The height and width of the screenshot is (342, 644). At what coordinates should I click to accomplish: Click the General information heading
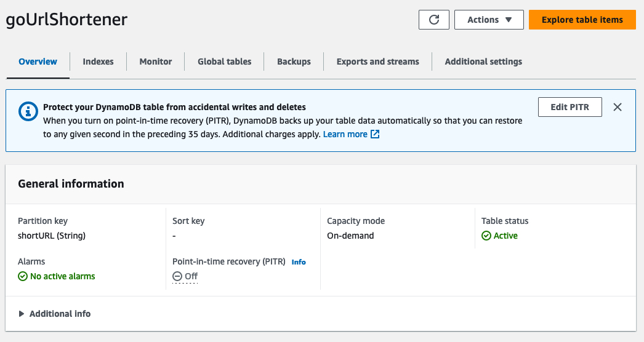(71, 183)
